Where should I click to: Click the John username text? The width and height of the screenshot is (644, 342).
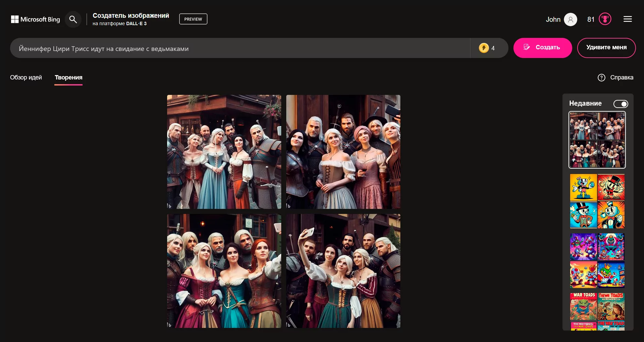553,19
